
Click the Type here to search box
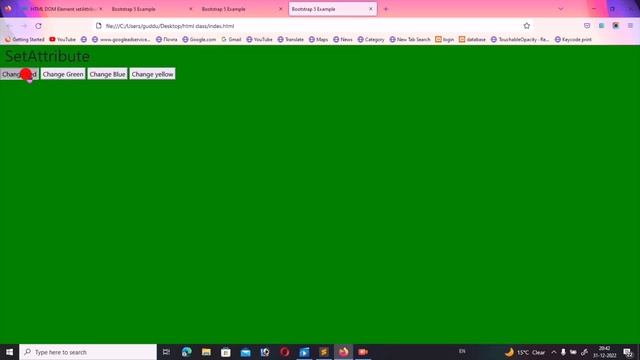[x=88, y=352]
